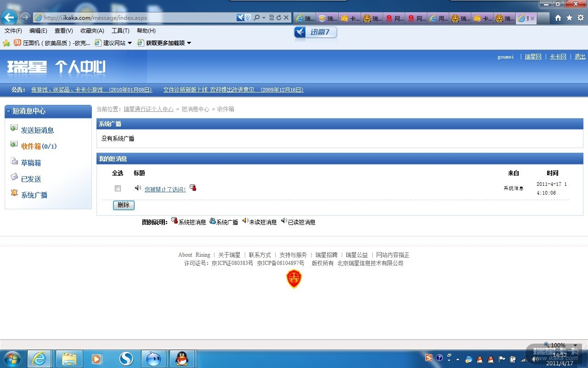Click the red shield badge in footer

coord(294,279)
